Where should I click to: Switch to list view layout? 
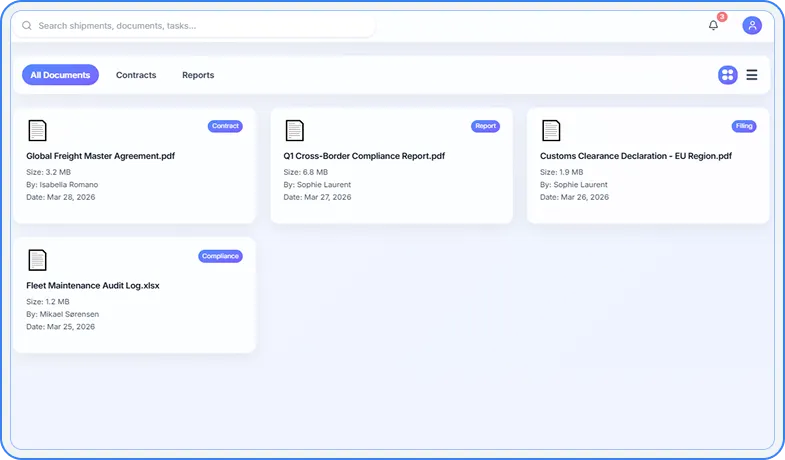752,75
